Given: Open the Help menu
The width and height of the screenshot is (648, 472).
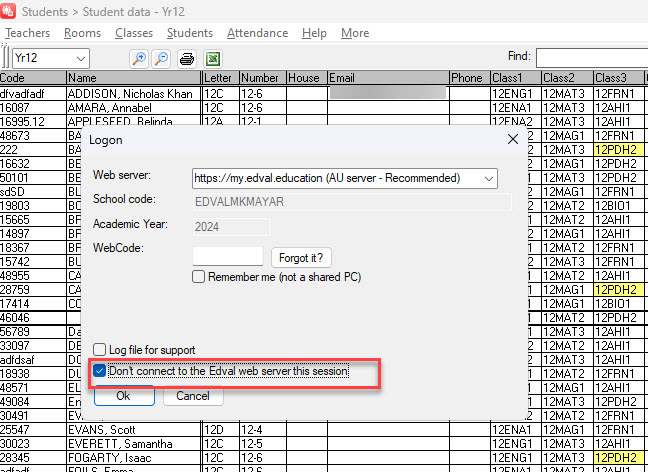Looking at the screenshot, I should click(x=314, y=33).
